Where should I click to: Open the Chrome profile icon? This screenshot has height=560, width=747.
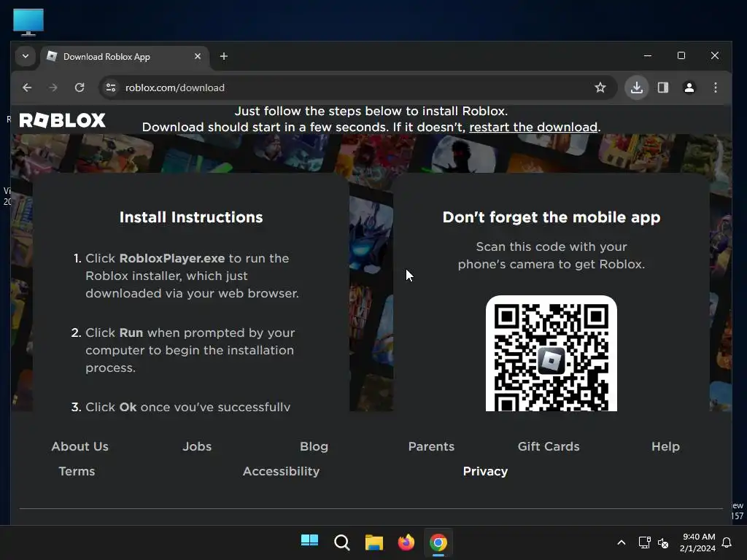pos(689,87)
